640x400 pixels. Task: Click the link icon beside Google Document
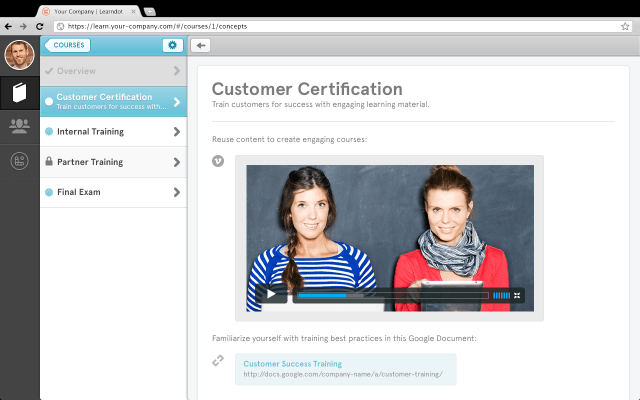pyautogui.click(x=219, y=360)
